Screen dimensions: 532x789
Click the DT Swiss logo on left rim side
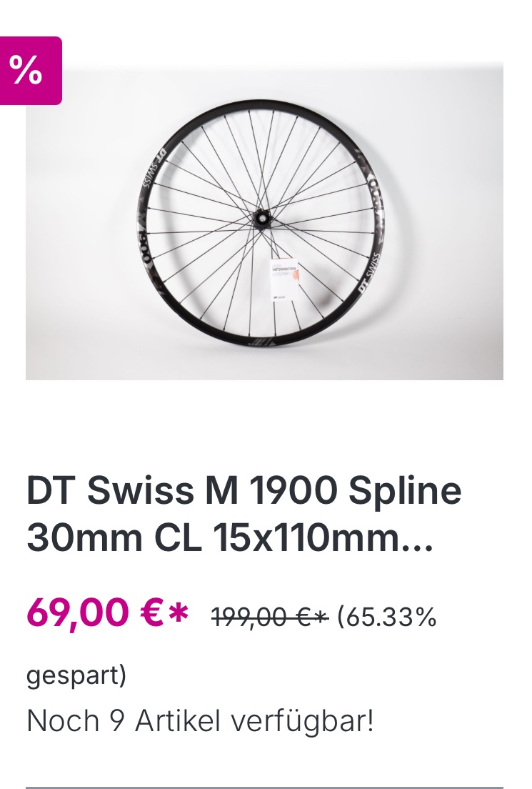point(151,169)
